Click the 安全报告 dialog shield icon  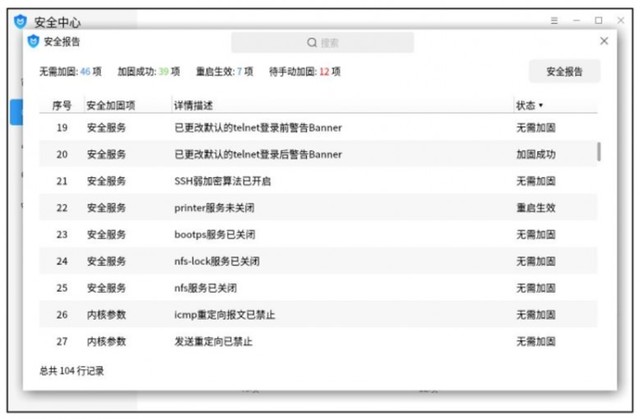33,42
